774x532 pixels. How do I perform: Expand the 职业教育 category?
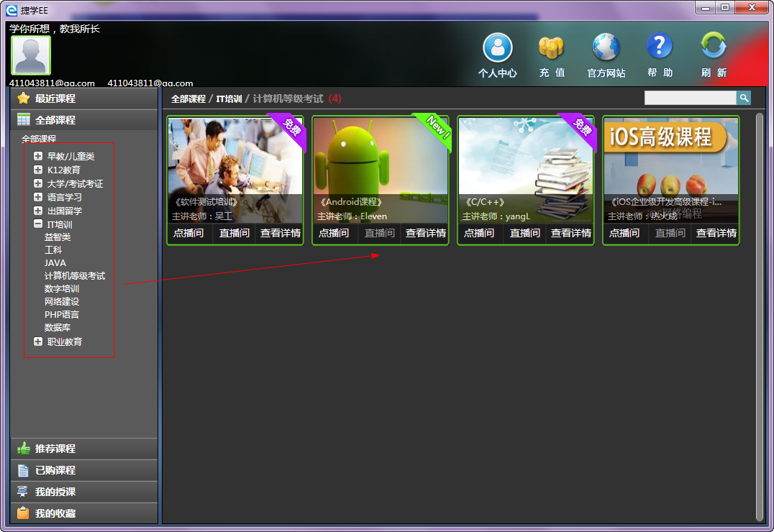click(x=38, y=341)
